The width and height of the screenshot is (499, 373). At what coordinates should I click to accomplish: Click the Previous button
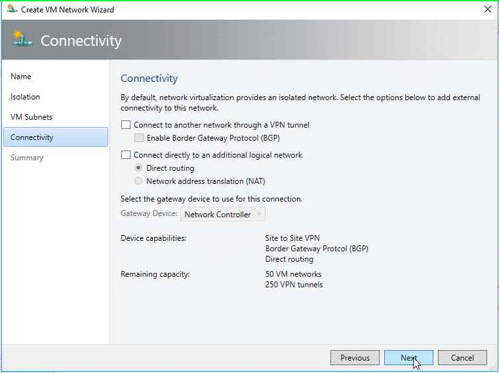355,358
